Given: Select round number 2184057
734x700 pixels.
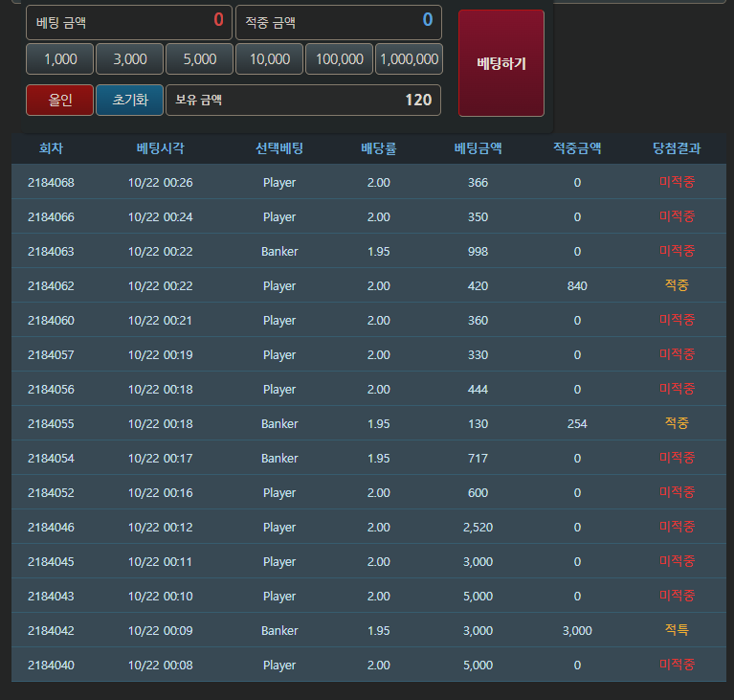Looking at the screenshot, I should tap(51, 354).
